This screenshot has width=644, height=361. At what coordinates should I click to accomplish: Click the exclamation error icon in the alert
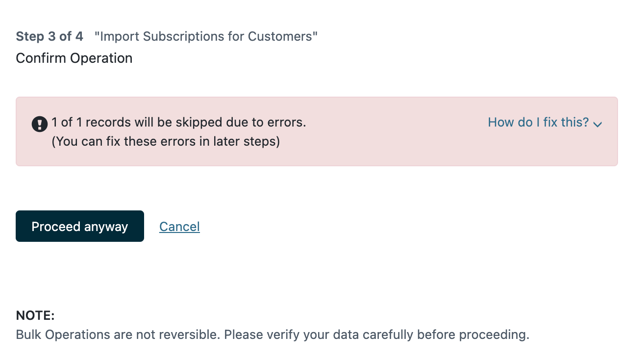pos(40,124)
